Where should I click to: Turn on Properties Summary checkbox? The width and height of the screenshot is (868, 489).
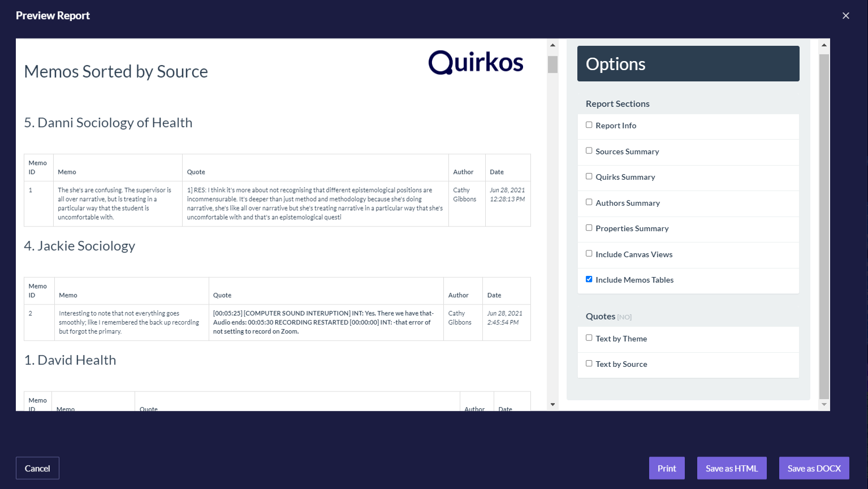click(589, 228)
